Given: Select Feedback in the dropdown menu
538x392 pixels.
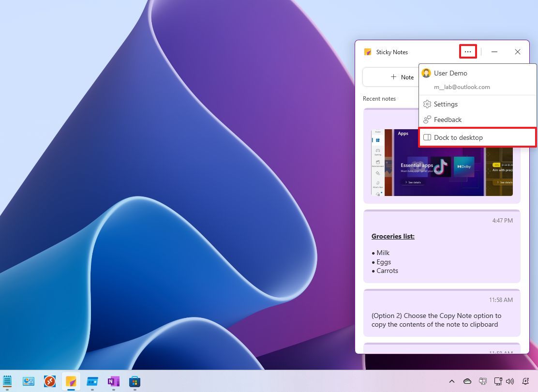Looking at the screenshot, I should pos(477,120).
